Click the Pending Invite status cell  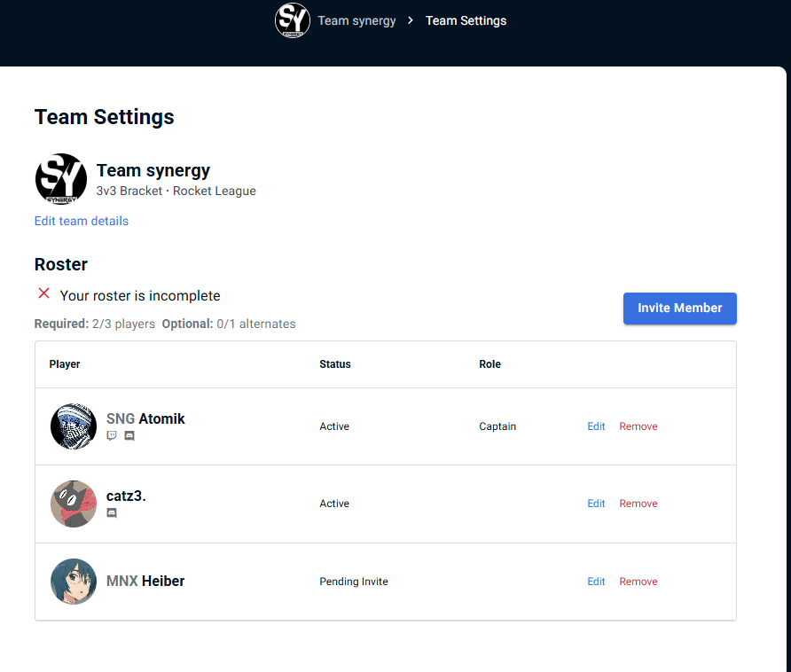point(354,582)
